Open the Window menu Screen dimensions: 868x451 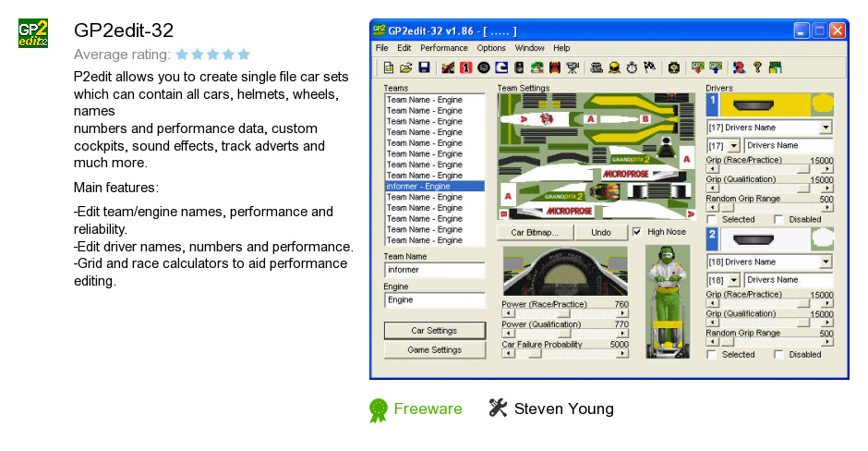pos(530,48)
